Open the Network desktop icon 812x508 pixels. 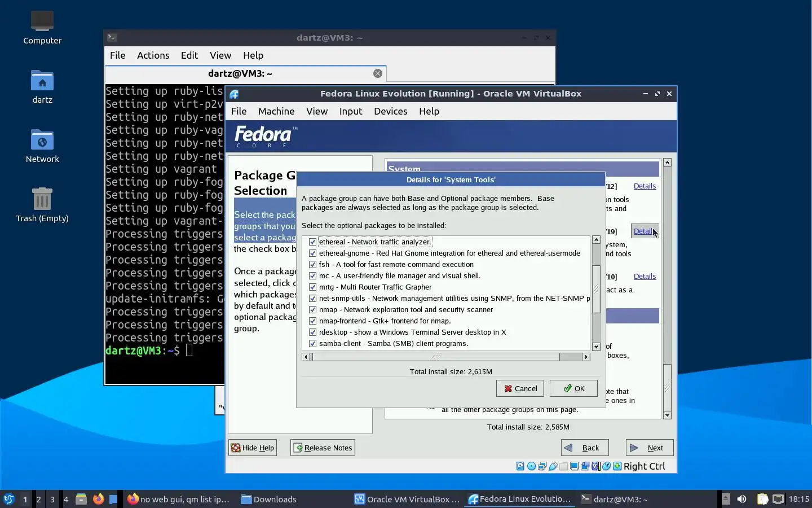pyautogui.click(x=42, y=146)
